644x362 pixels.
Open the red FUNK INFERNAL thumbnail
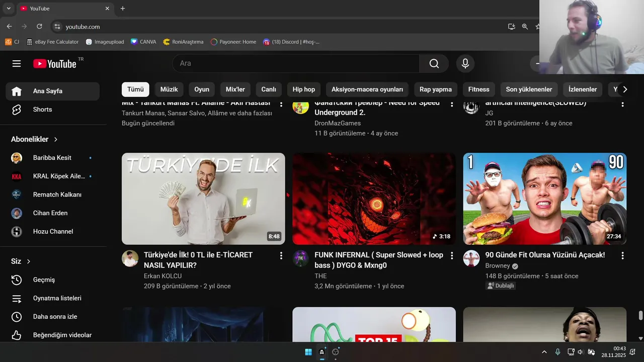[374, 199]
